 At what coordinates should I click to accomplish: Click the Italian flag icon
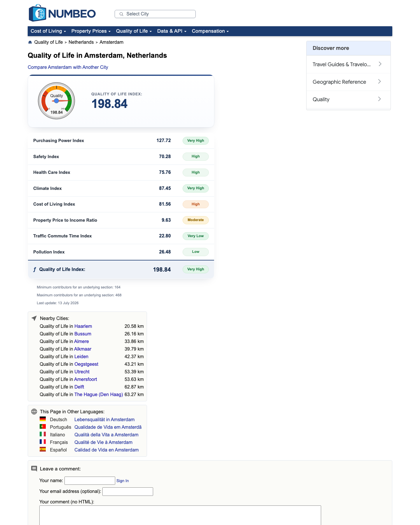click(43, 434)
